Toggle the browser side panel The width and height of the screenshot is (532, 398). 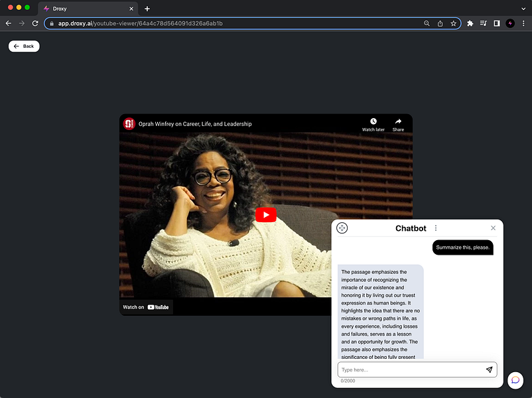[497, 23]
